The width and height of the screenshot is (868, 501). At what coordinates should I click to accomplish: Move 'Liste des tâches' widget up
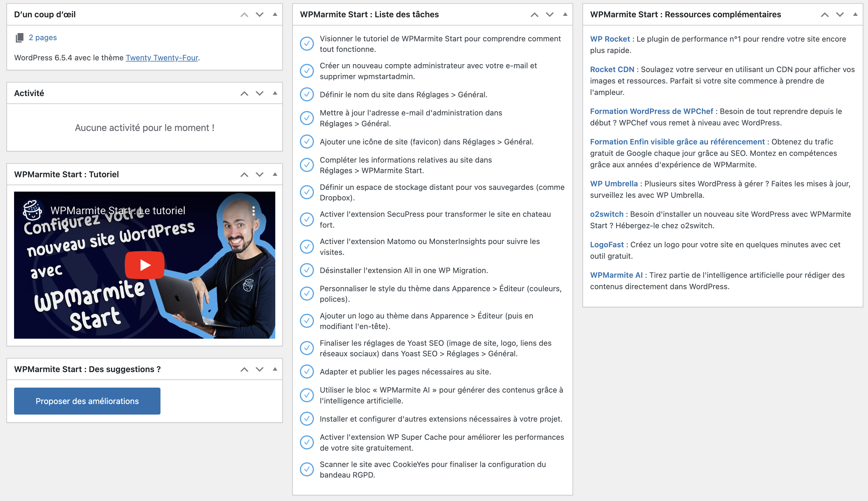coord(534,14)
